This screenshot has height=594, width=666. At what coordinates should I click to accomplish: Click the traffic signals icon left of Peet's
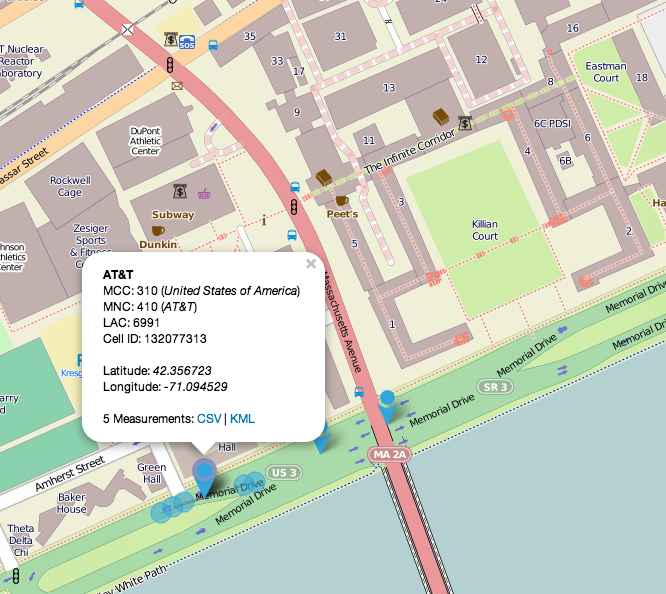click(293, 206)
